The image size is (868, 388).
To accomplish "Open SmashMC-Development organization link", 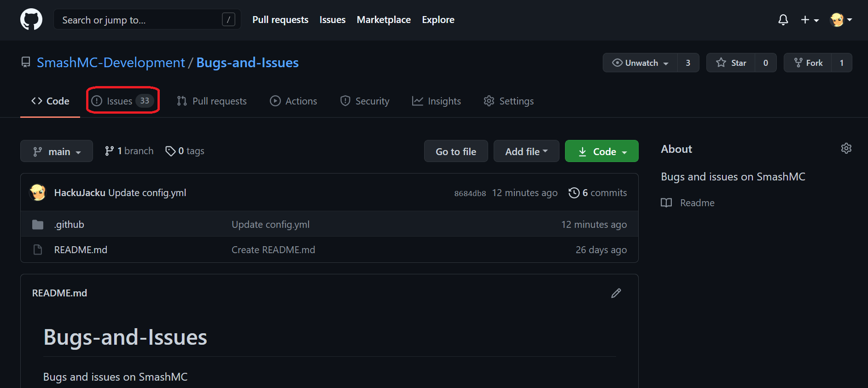I will pyautogui.click(x=111, y=62).
